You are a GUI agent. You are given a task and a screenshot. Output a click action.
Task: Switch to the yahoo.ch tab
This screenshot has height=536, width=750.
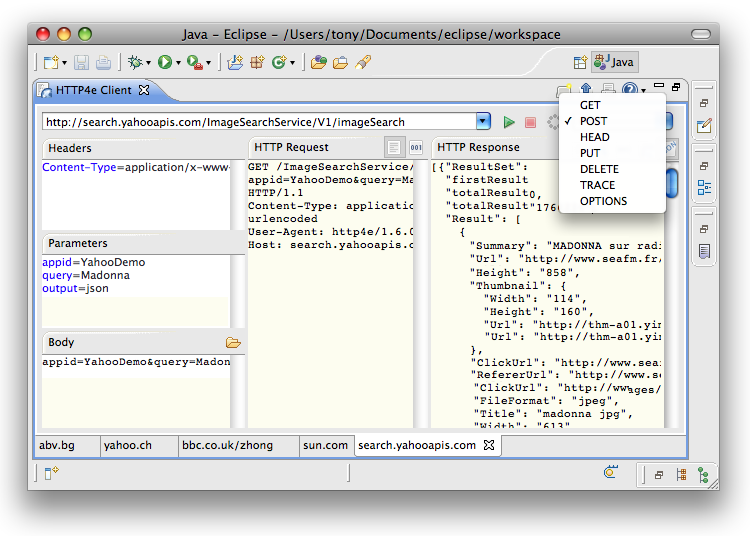coord(127,445)
